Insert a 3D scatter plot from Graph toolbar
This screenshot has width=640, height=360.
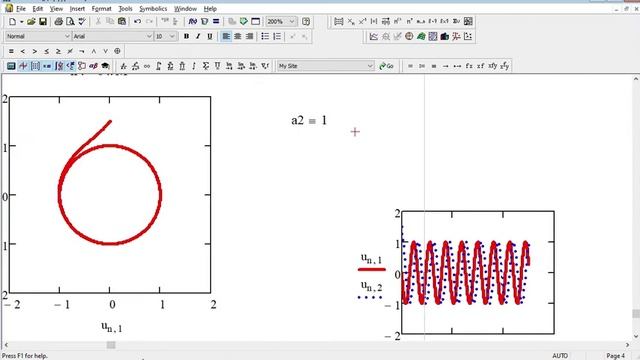[456, 37]
